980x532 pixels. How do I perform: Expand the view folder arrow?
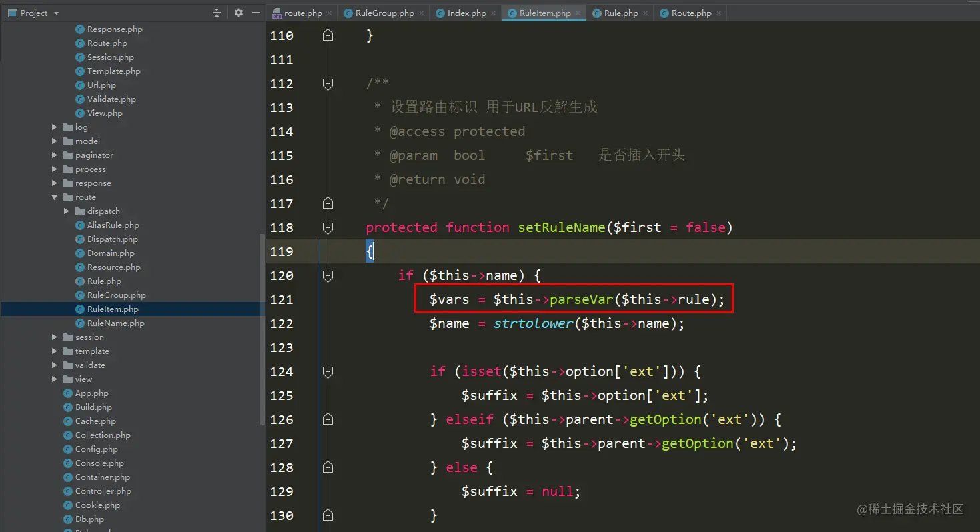[55, 379]
